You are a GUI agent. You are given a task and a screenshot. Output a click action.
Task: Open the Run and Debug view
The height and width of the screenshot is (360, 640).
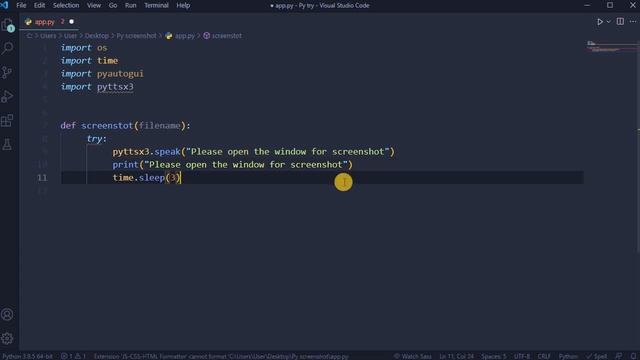click(7, 97)
